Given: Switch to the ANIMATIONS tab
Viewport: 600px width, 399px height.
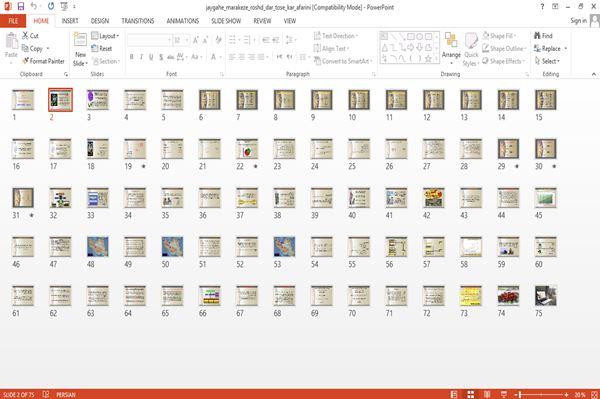Looking at the screenshot, I should pos(183,21).
